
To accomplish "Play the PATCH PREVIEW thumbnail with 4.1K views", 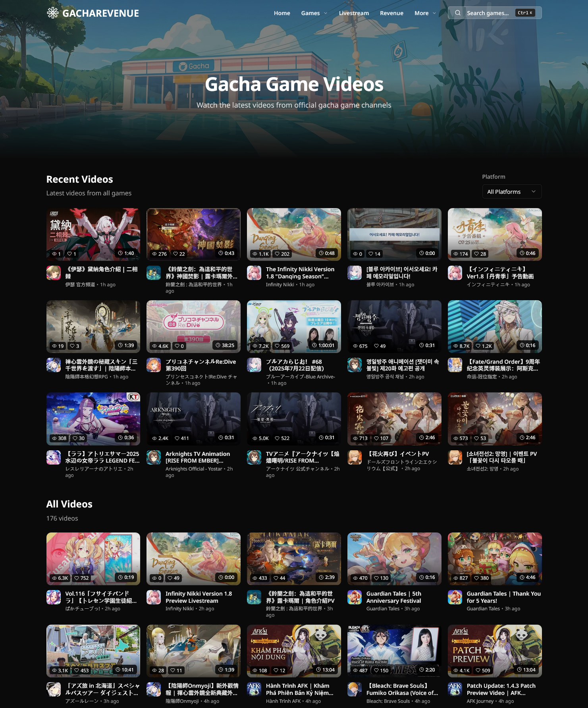I will pos(495,651).
